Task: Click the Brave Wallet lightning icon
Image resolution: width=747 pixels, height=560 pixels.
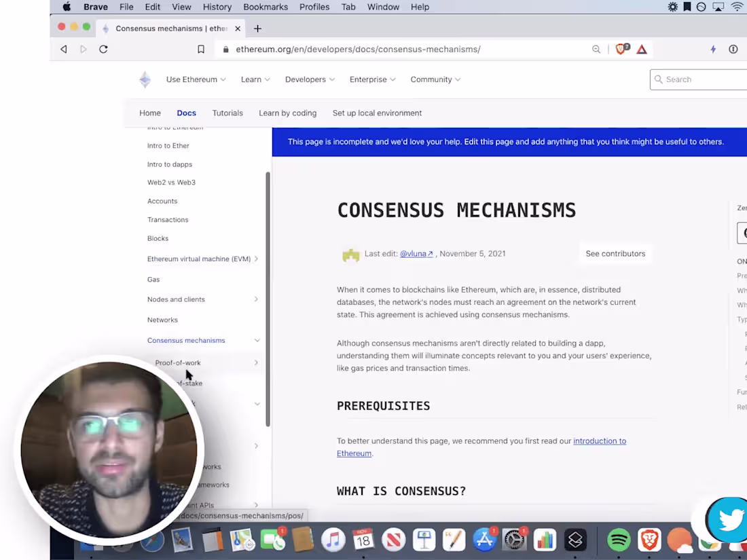Action: [713, 49]
